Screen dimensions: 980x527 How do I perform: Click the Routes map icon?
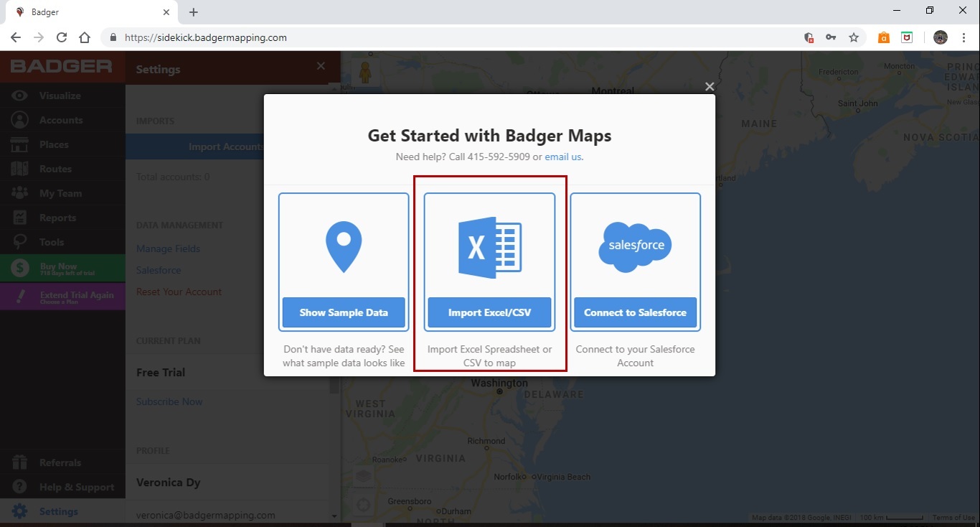[19, 169]
